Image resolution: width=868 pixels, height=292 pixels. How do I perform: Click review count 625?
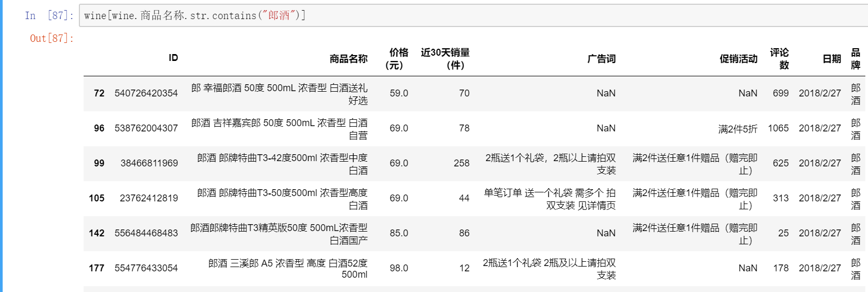tap(781, 163)
